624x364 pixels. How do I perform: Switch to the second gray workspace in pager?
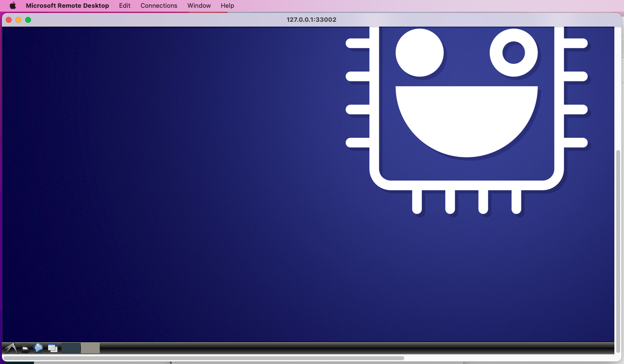90,348
